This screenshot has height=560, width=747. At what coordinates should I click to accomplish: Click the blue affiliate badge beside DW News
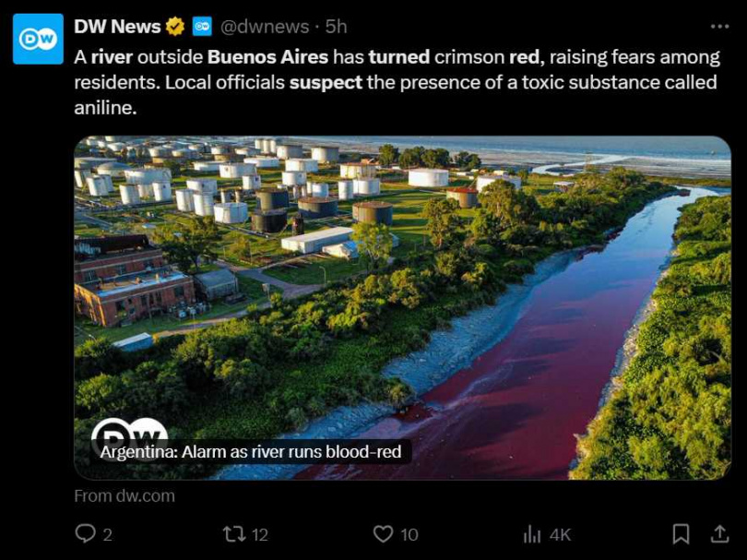click(x=202, y=27)
